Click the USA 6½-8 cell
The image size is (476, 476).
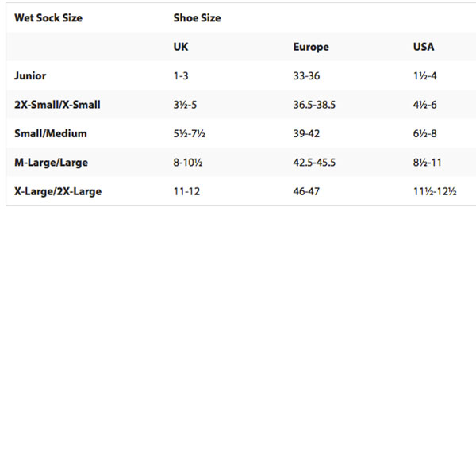pos(426,133)
